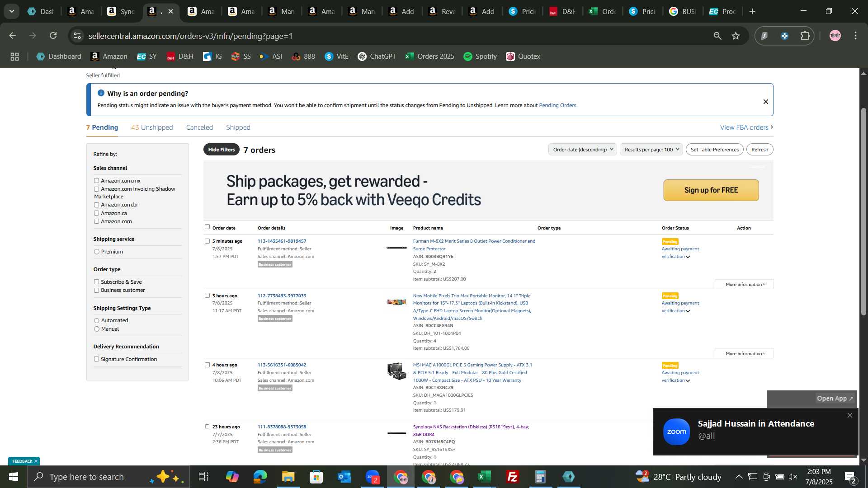The width and height of the screenshot is (868, 488).
Task: Expand More information for order 113-1435461-9819457
Action: point(745,284)
